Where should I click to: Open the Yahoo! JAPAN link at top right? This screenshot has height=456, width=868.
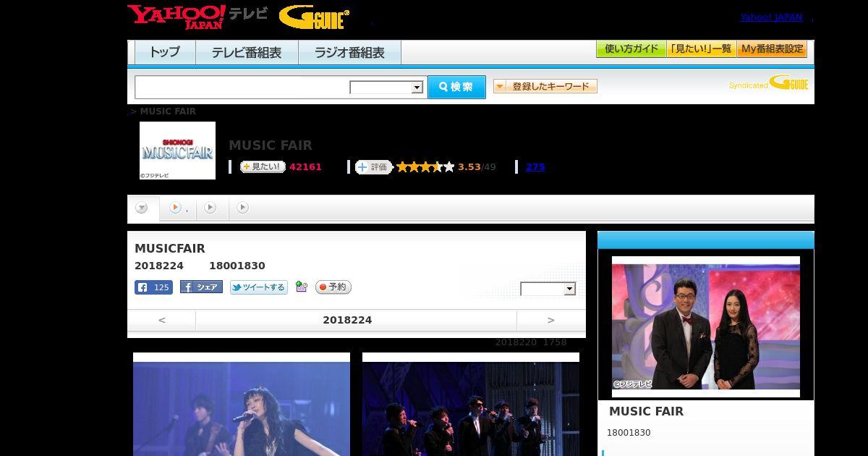[x=771, y=17]
